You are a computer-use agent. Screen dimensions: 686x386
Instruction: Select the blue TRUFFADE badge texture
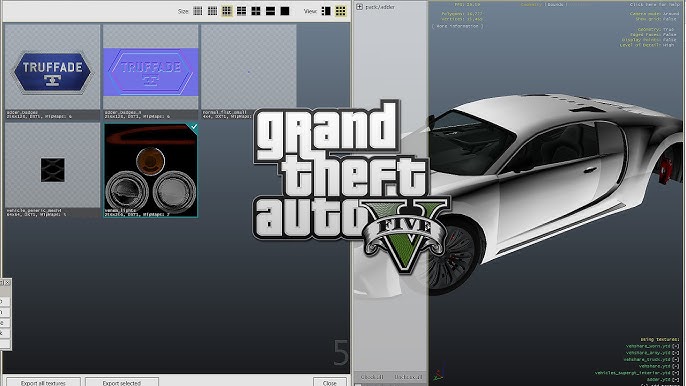52,72
